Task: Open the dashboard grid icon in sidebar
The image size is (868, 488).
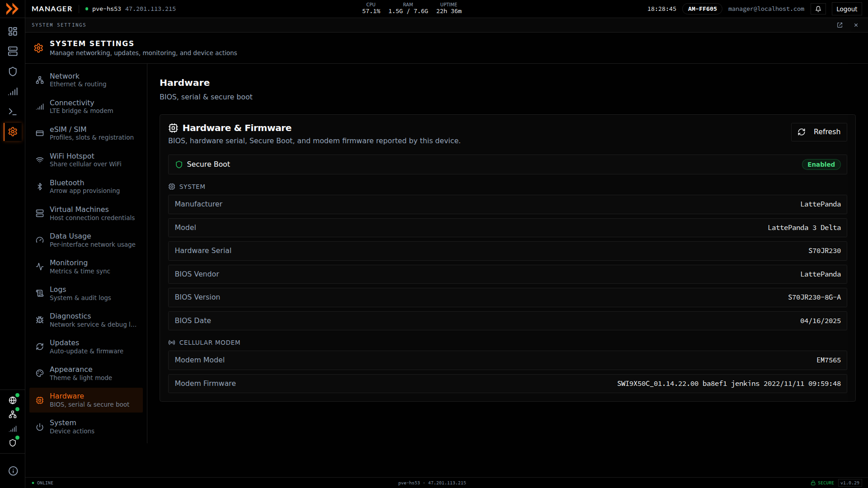Action: click(x=13, y=31)
